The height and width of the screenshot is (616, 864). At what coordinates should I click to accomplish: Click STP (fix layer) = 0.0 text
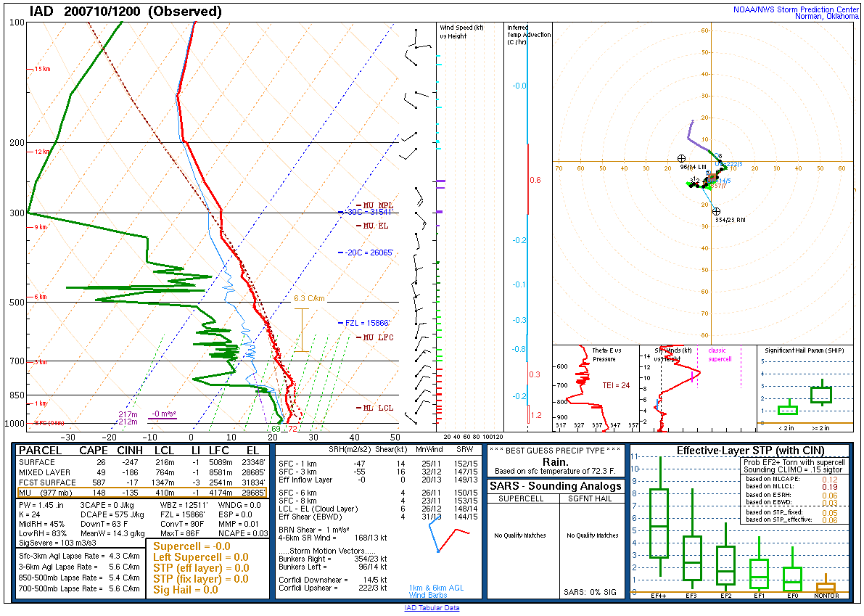tap(200, 578)
